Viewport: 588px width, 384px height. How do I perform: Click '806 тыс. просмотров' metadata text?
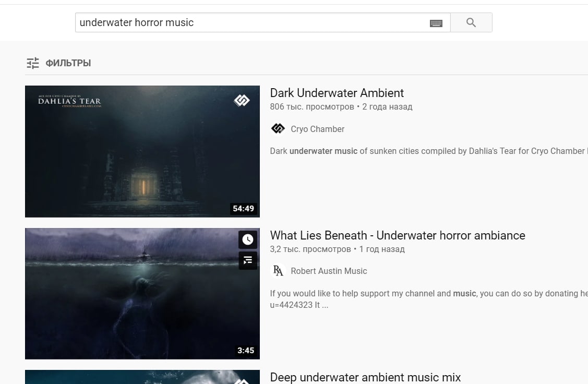[x=311, y=107]
